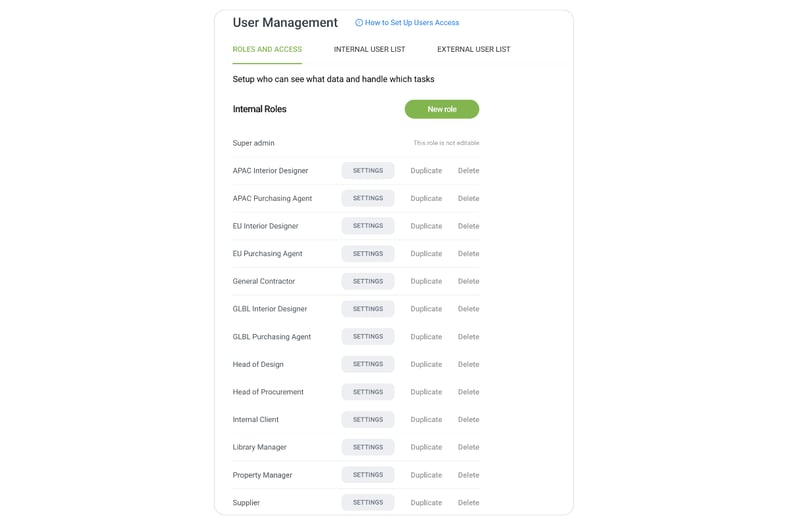The height and width of the screenshot is (525, 788).
Task: Select the Super admin role row
Action: pyautogui.click(x=356, y=143)
